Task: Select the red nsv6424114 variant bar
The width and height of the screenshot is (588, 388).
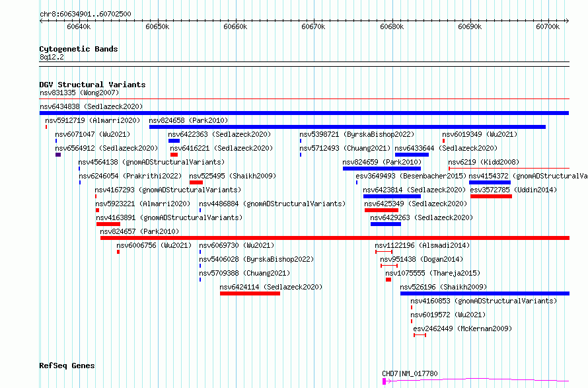Action: [250, 293]
